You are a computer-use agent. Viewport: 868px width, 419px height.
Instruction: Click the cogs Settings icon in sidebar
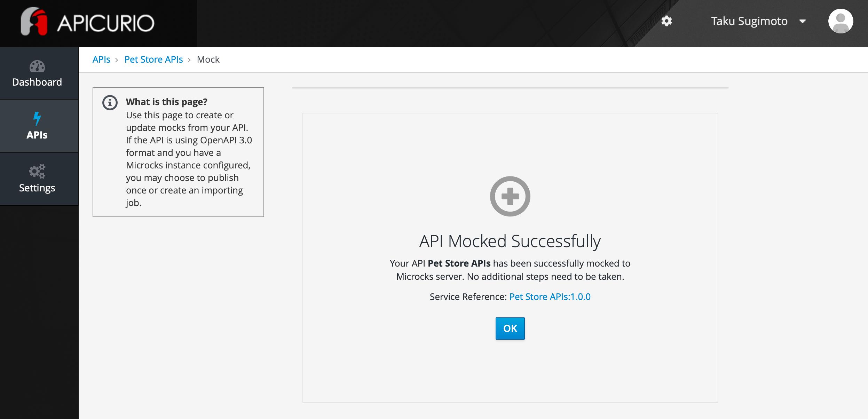tap(37, 171)
